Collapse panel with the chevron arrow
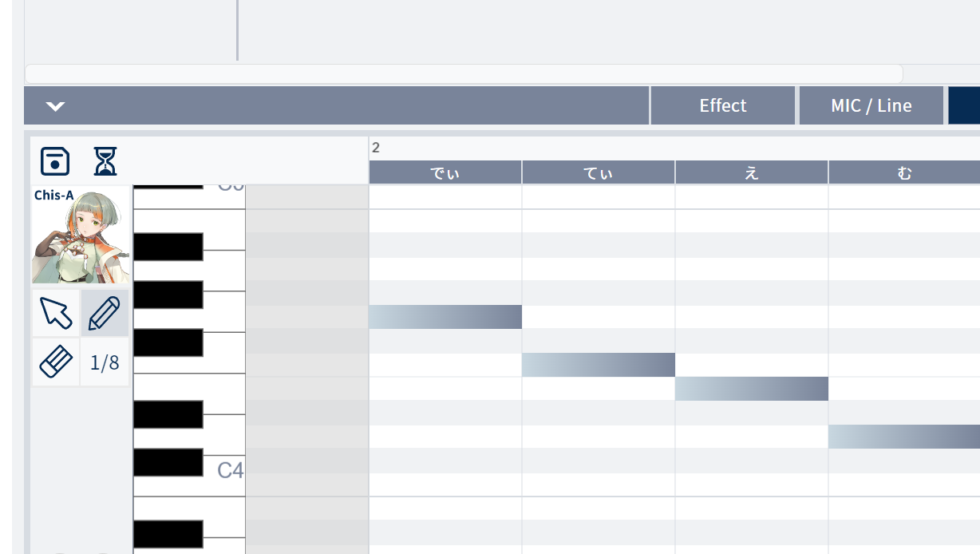Image resolution: width=980 pixels, height=554 pixels. [x=55, y=106]
